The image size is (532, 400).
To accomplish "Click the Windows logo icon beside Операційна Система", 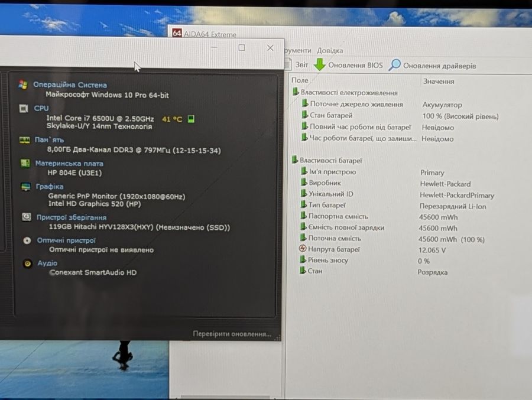I will 23,84.
